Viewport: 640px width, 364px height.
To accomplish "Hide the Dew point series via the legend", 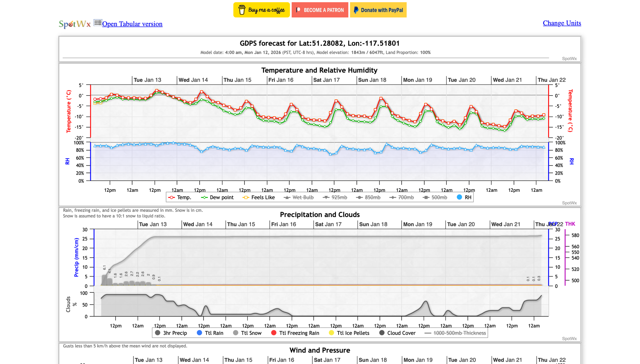I will point(221,197).
